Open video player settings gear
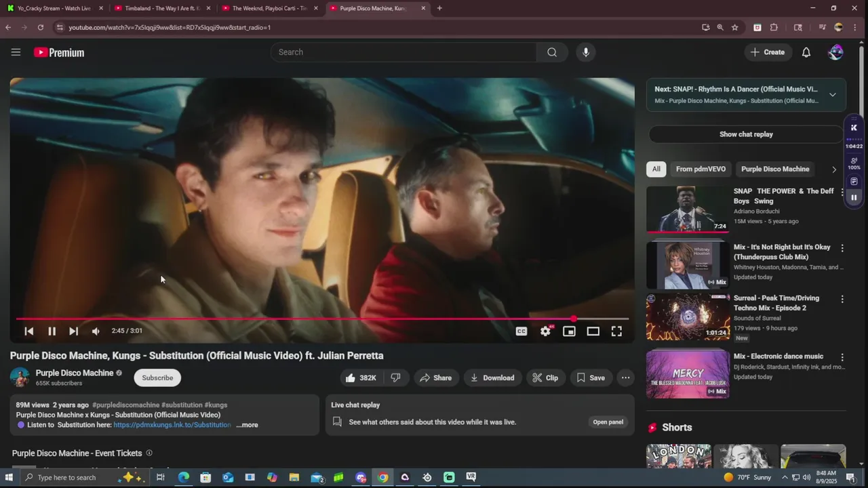The width and height of the screenshot is (868, 488). [545, 331]
